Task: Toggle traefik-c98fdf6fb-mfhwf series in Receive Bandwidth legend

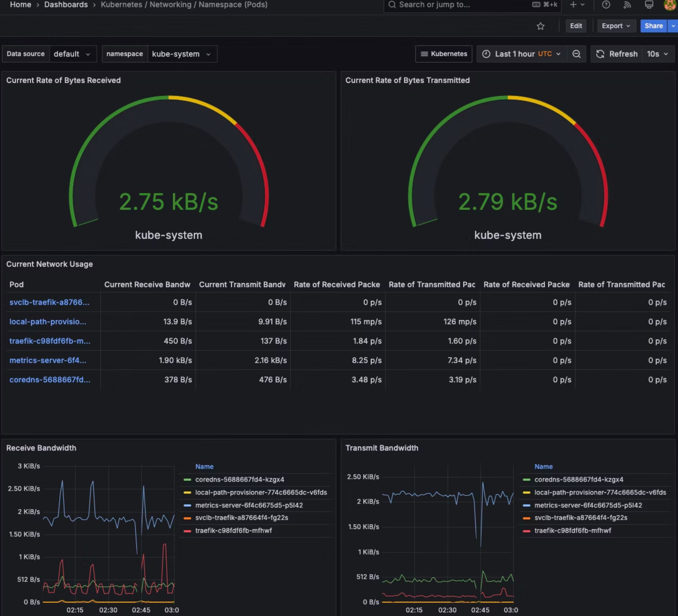Action: point(234,531)
